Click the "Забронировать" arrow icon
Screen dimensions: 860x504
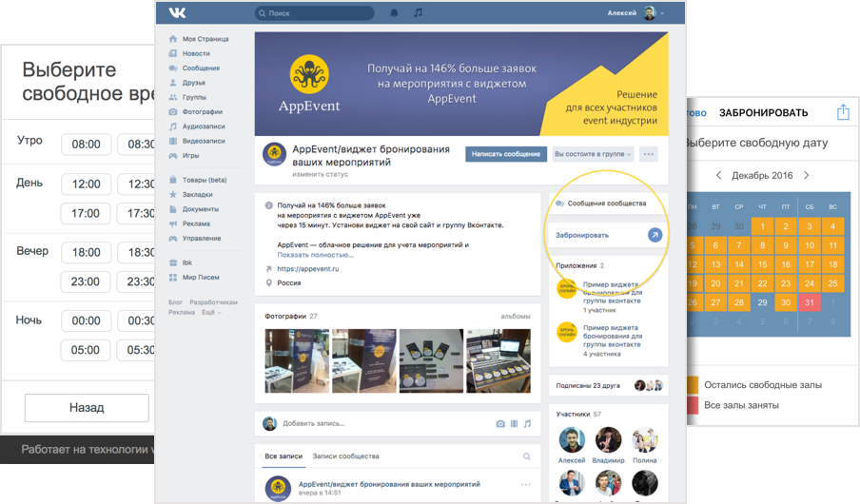(655, 235)
